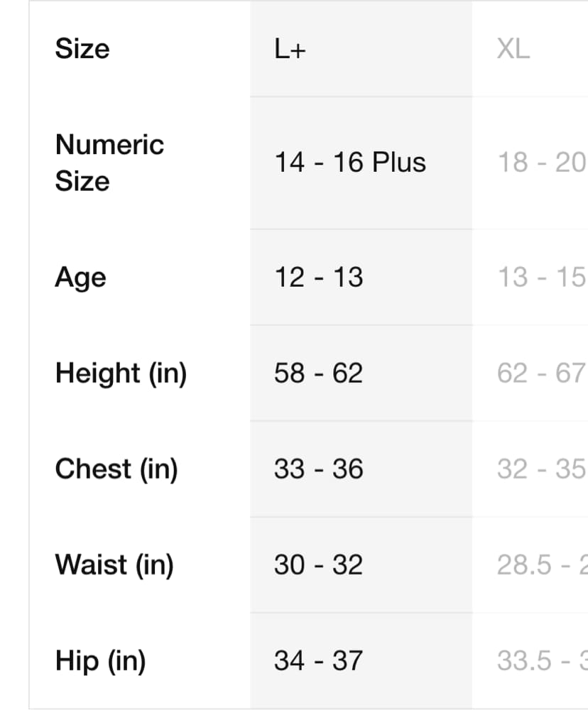
Task: Click the 13 - 15 age cell
Action: tap(541, 278)
